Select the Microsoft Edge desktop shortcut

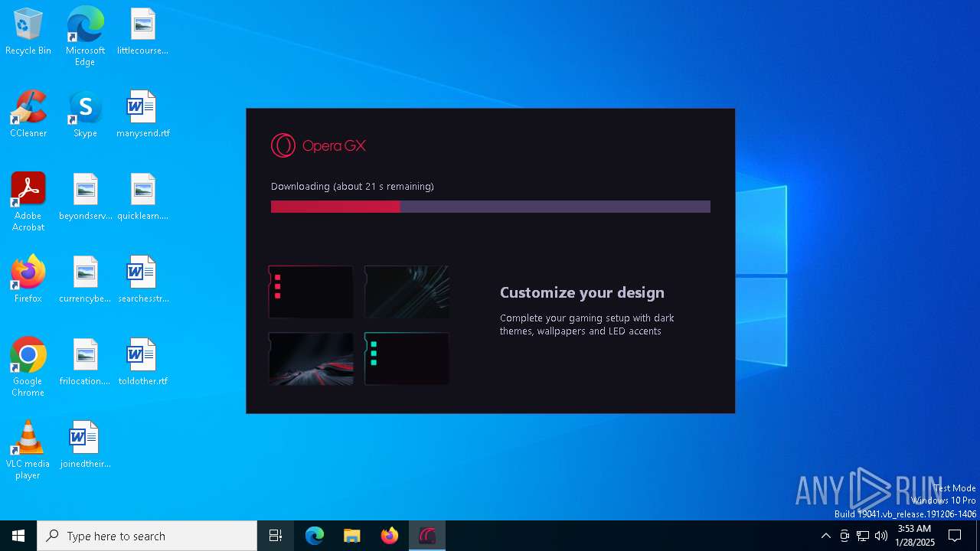point(85,36)
